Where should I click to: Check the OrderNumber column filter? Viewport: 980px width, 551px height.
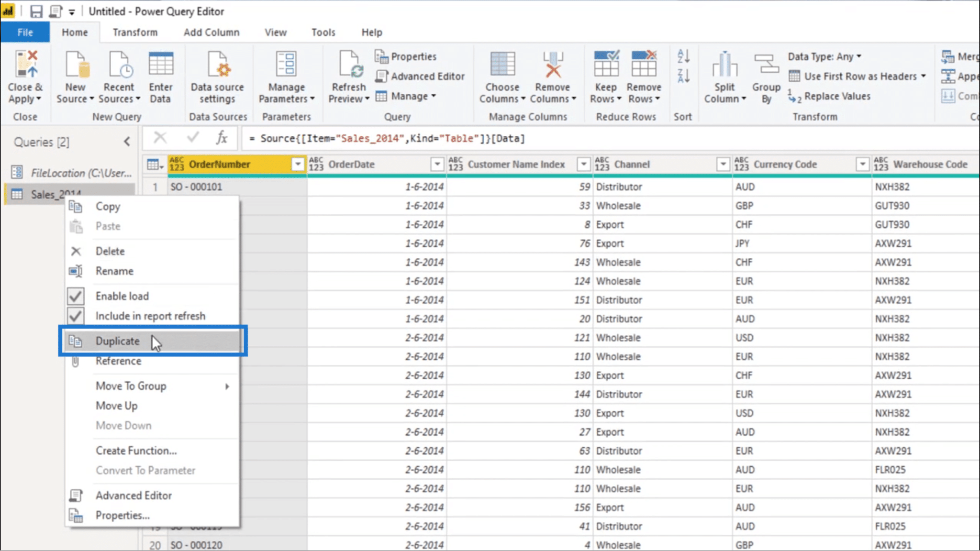click(x=296, y=164)
